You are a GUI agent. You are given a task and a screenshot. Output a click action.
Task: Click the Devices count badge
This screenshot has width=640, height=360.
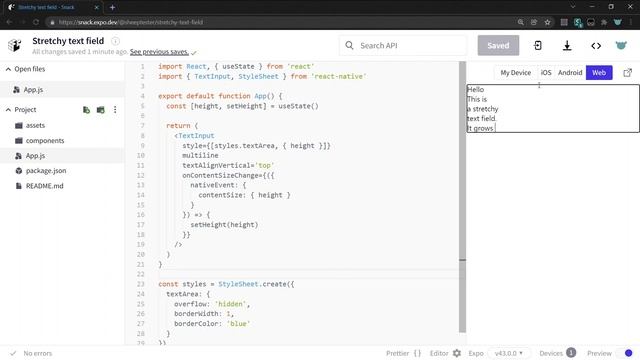[x=571, y=353]
